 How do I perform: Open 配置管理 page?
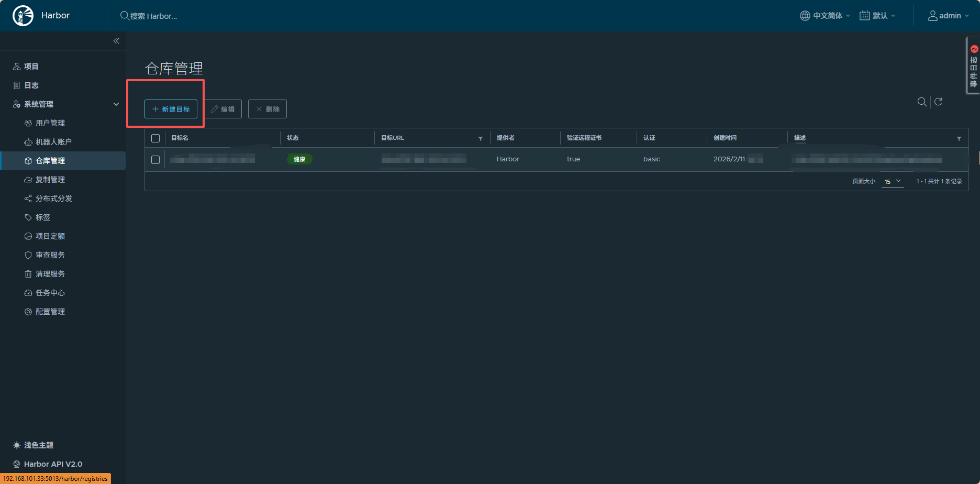coord(50,312)
